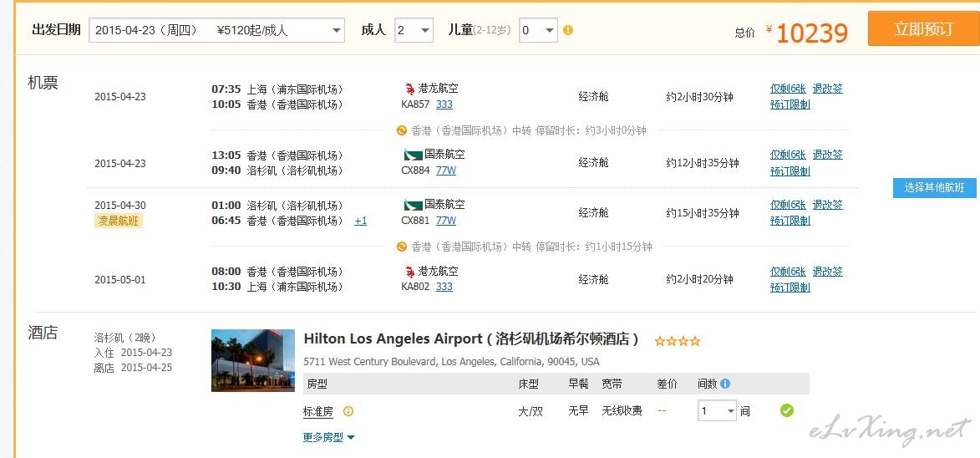Open the Hilton Los Angeles Airport hotel title
The height and width of the screenshot is (458, 980).
point(471,339)
